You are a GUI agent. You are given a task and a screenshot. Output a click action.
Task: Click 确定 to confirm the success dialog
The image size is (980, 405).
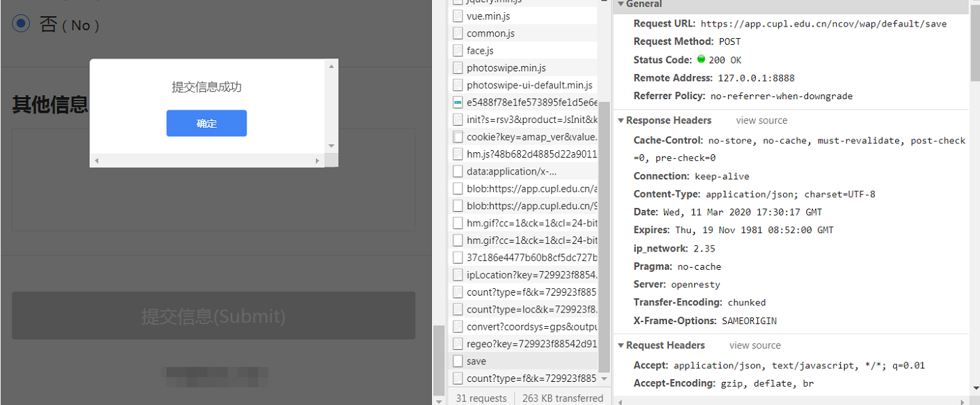click(206, 123)
